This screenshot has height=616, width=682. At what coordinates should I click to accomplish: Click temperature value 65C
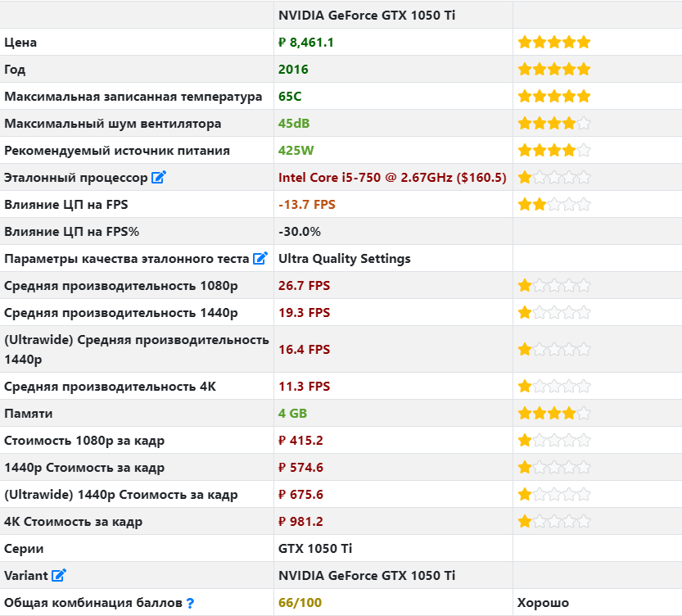290,96
